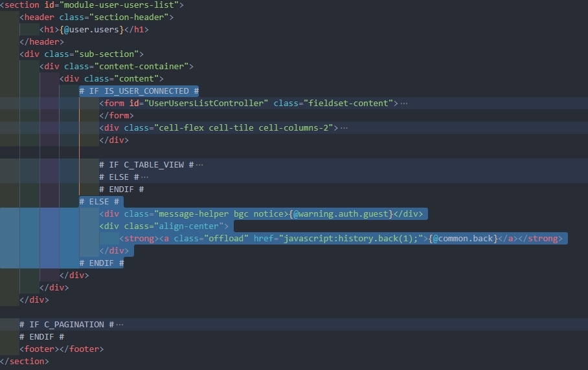The height and width of the screenshot is (370, 588).
Task: Click the 'module-user-users-list' id value
Action: (x=119, y=5)
